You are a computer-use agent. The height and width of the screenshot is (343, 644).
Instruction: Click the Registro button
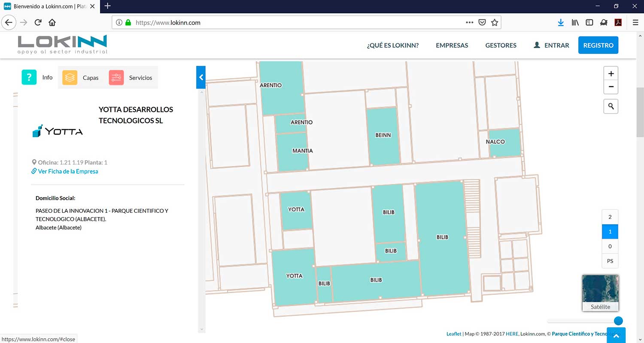click(x=598, y=45)
